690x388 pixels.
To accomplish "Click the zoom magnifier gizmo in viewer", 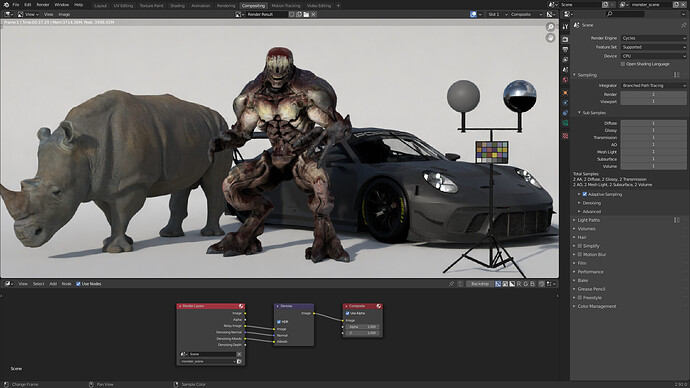I will tap(550, 27).
